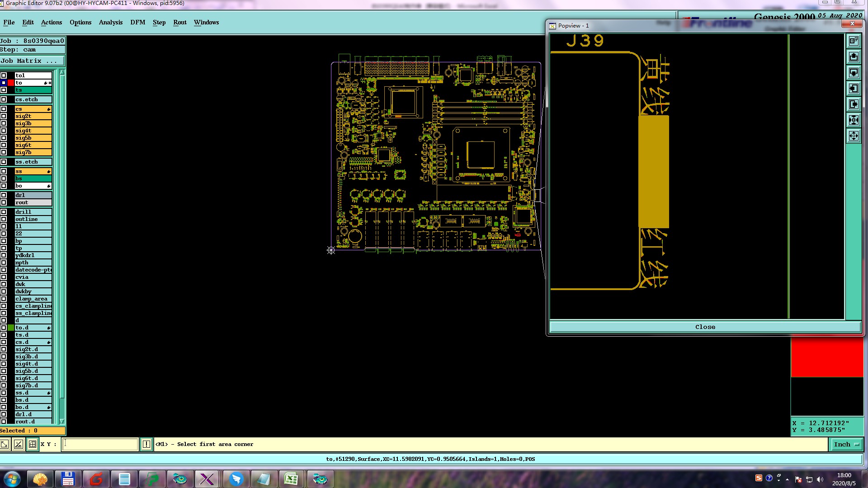Click the zoom out icon in Popview
This screenshot has height=488, width=868.
pos(854,136)
